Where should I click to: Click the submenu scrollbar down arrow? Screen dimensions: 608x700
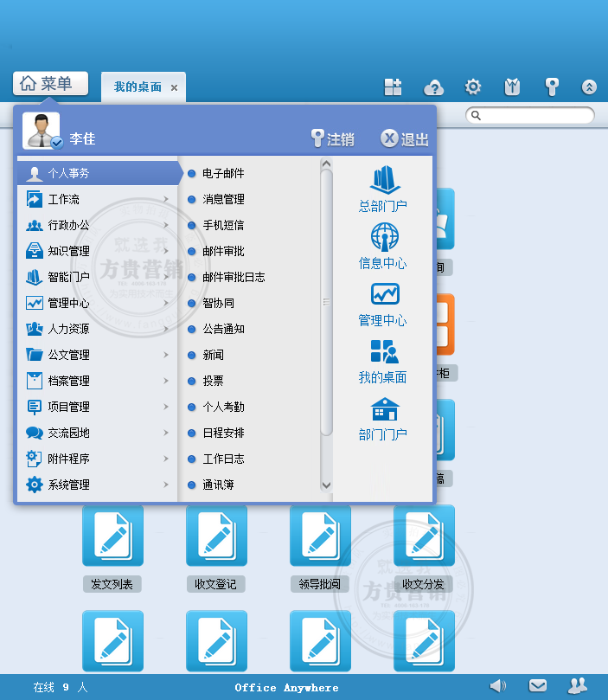pos(326,485)
